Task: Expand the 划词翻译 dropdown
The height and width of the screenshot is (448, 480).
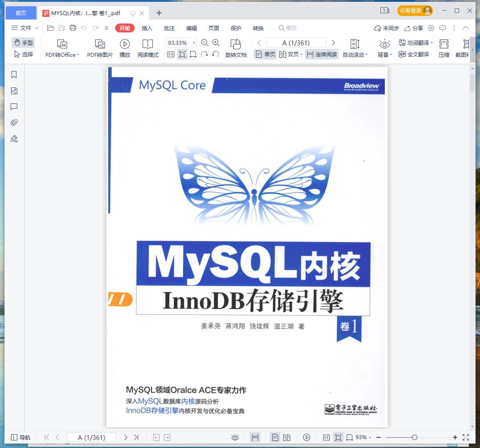Action: pyautogui.click(x=432, y=43)
